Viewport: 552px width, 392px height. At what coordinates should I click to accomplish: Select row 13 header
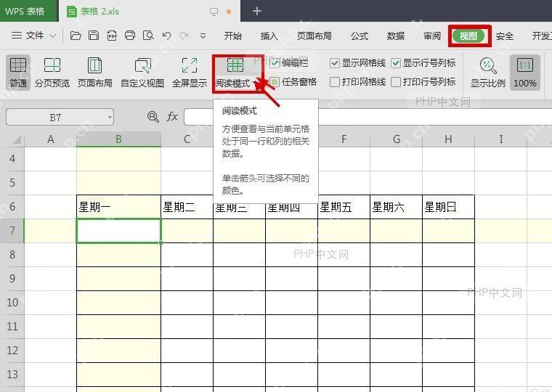(12, 374)
